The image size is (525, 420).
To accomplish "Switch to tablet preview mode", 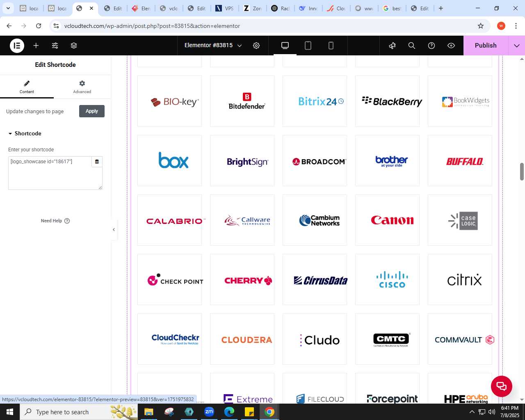I will click(x=308, y=46).
